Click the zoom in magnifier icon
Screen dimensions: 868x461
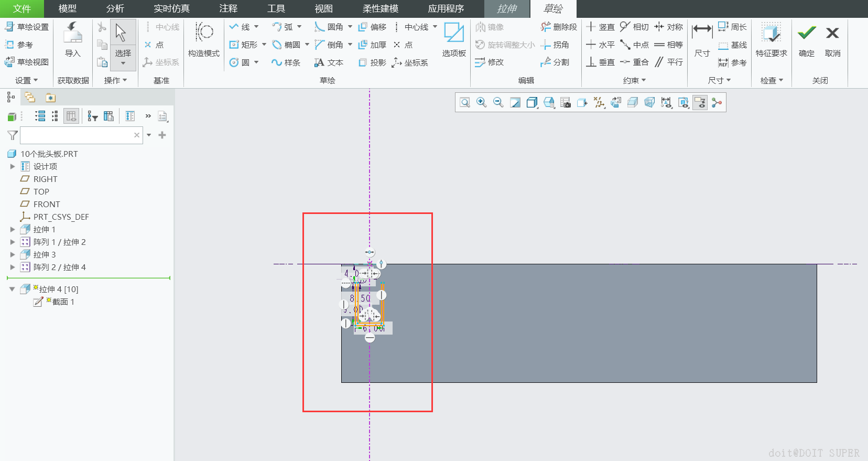tap(481, 102)
